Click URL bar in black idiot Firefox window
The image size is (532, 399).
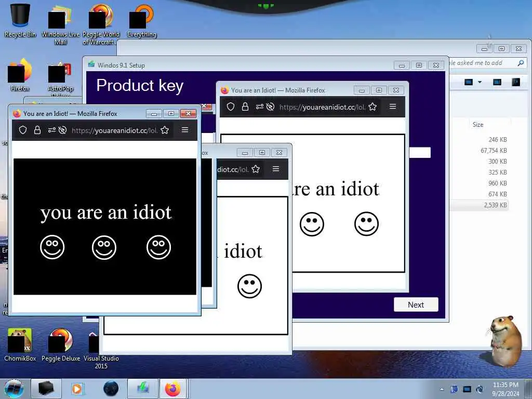coord(115,130)
